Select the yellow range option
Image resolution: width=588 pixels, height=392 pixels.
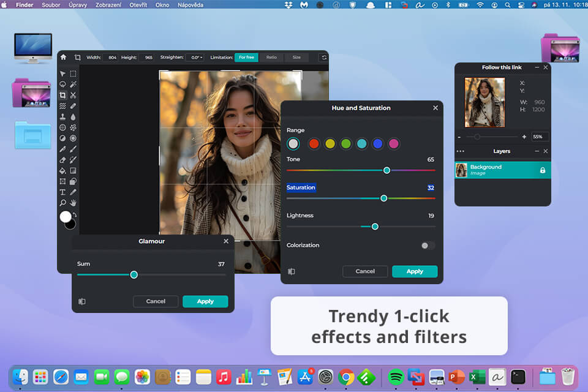click(330, 144)
